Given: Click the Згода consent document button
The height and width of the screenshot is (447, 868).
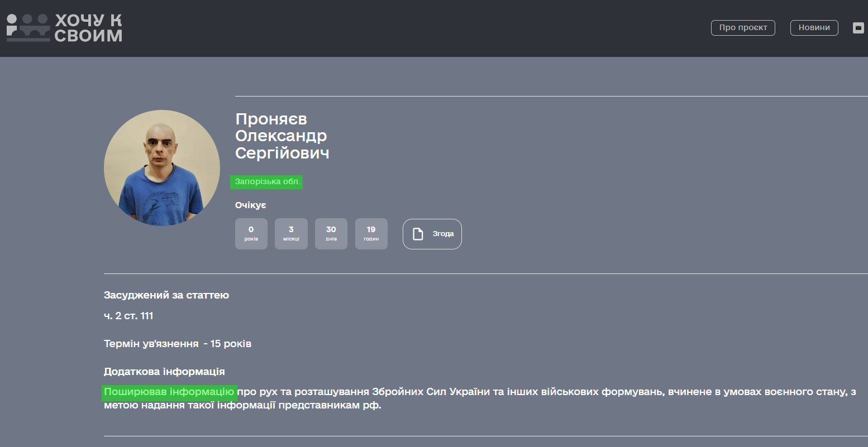Looking at the screenshot, I should [432, 234].
